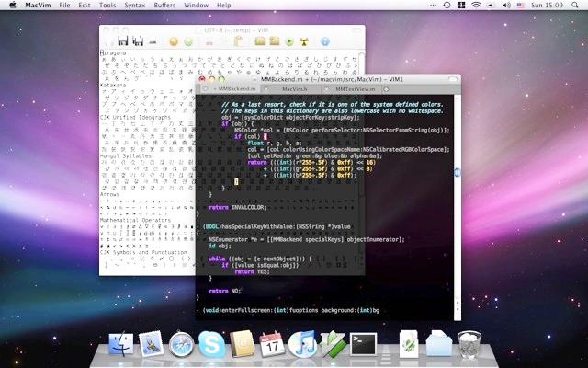Open the MacVim application menu

(38, 6)
